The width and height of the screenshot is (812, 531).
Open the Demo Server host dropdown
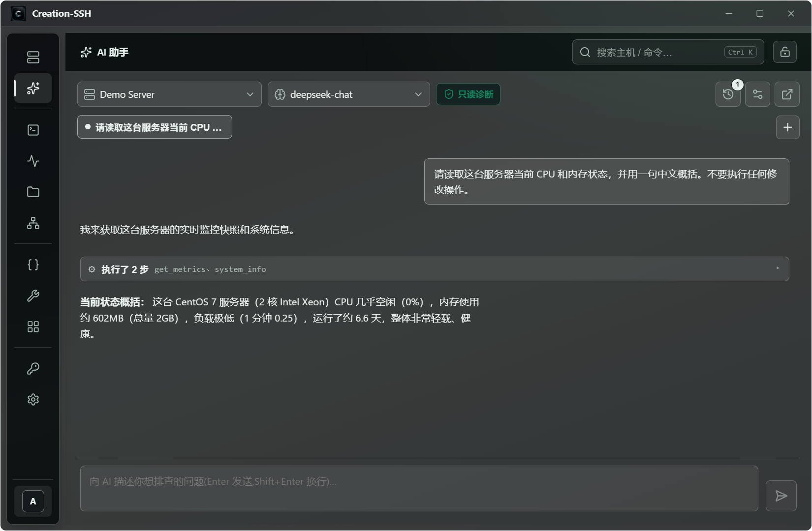[169, 94]
